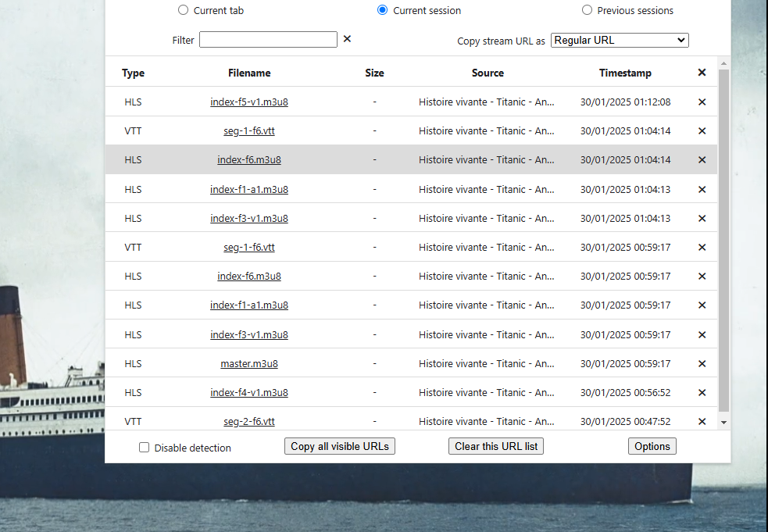Screen dimensions: 768x532
Task: Delete the index-f6.m3u8 row at 01:04:14
Action: tap(702, 159)
